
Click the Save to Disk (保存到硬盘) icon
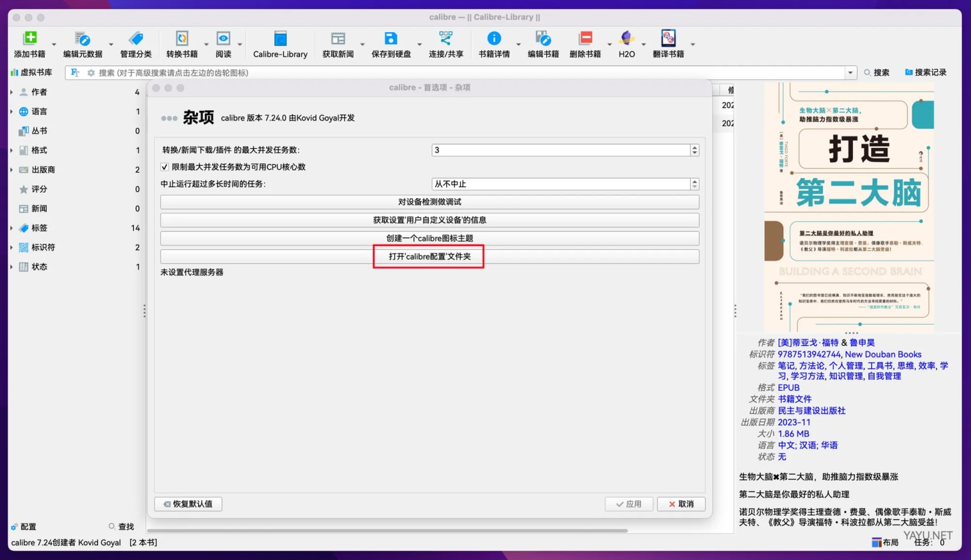(x=391, y=39)
